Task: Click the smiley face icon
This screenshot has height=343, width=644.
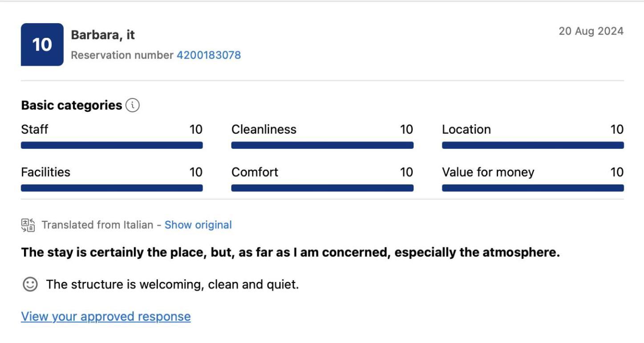Action: click(30, 285)
